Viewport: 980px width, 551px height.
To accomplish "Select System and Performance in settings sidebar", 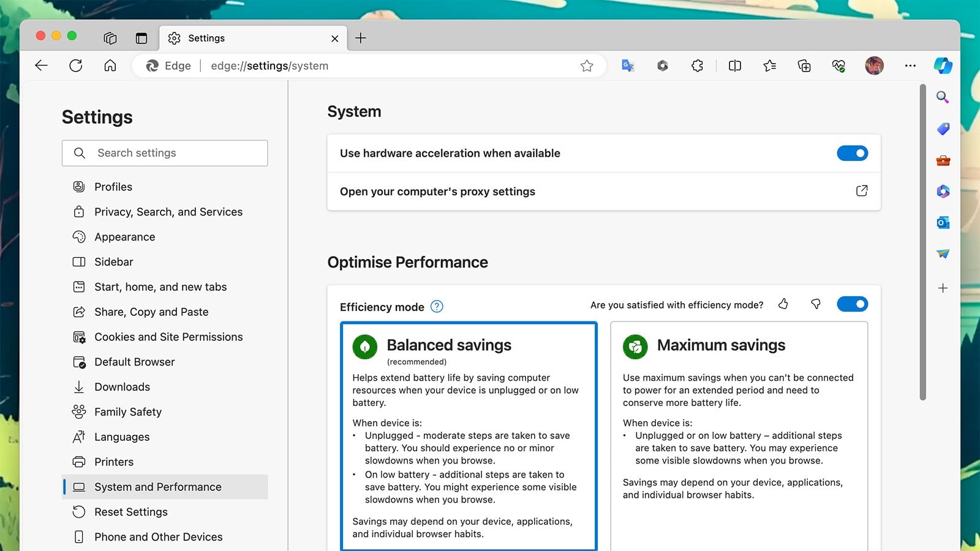I will (x=157, y=487).
